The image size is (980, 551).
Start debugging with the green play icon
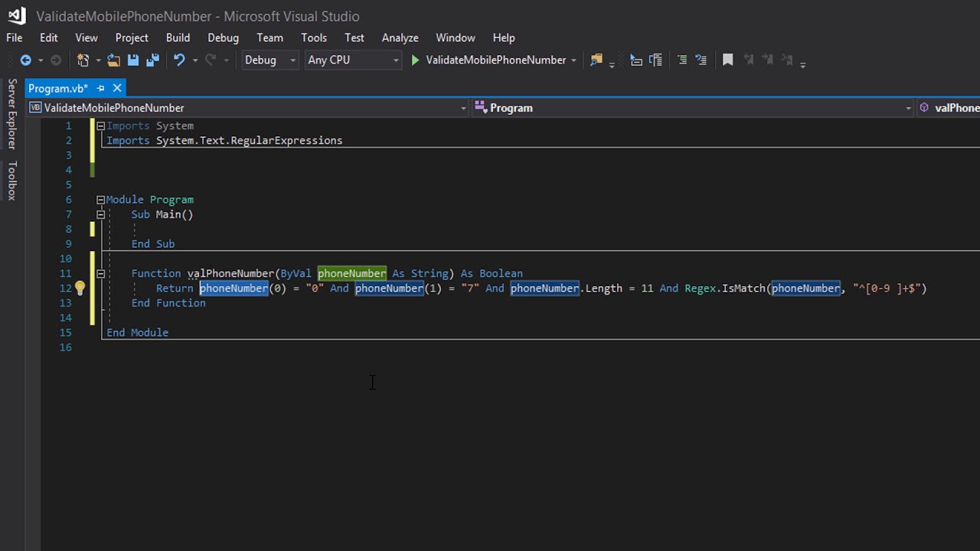click(x=415, y=60)
